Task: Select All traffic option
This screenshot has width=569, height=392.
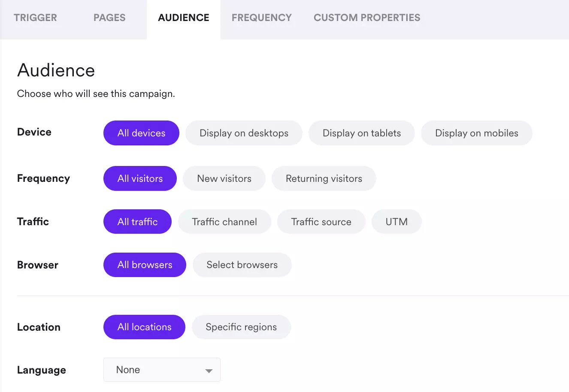Action: pos(137,221)
